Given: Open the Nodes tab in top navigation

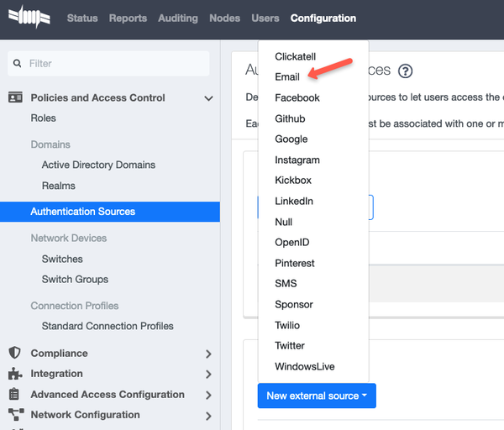Looking at the screenshot, I should point(224,18).
